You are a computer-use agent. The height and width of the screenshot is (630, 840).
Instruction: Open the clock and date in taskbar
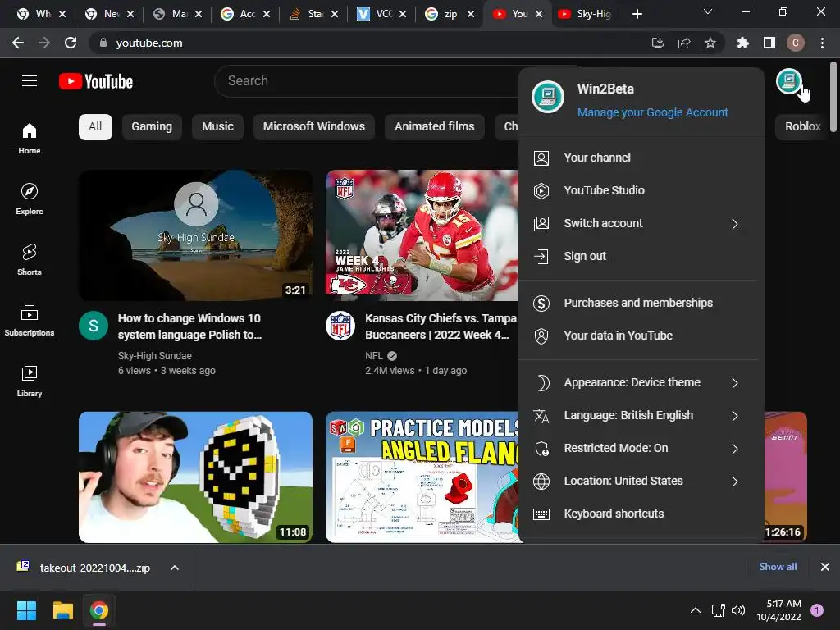pyautogui.click(x=778, y=610)
